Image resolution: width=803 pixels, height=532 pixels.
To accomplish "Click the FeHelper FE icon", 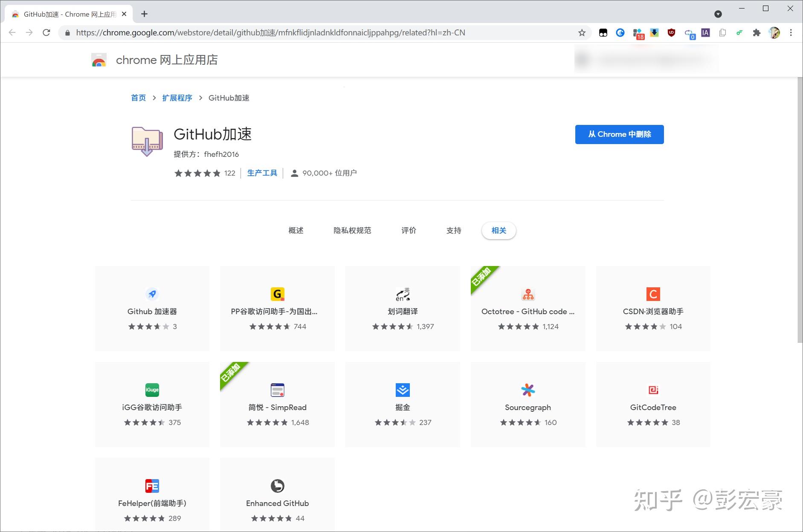I will [x=152, y=486].
